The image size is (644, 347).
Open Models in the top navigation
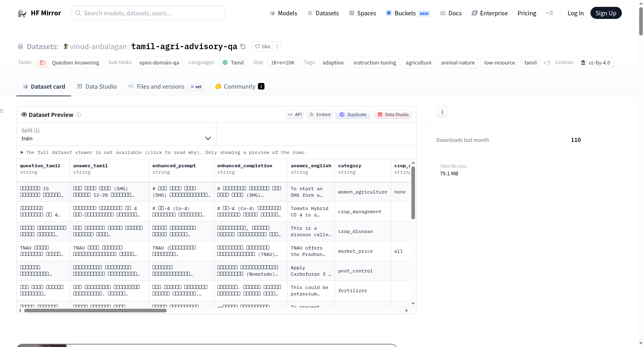point(283,13)
